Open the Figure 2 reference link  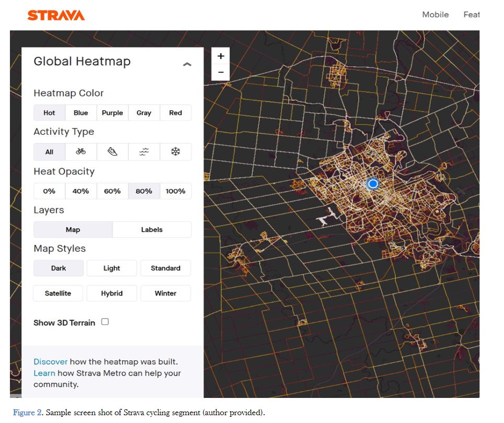click(27, 413)
